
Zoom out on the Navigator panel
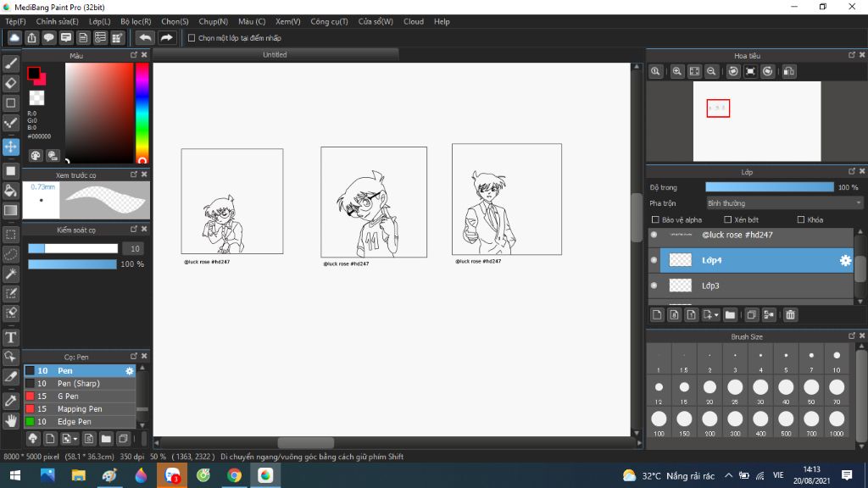(711, 71)
